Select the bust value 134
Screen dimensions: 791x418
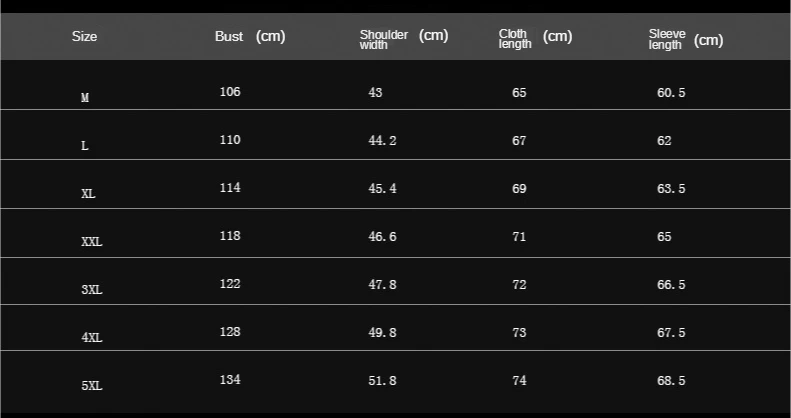pos(230,380)
